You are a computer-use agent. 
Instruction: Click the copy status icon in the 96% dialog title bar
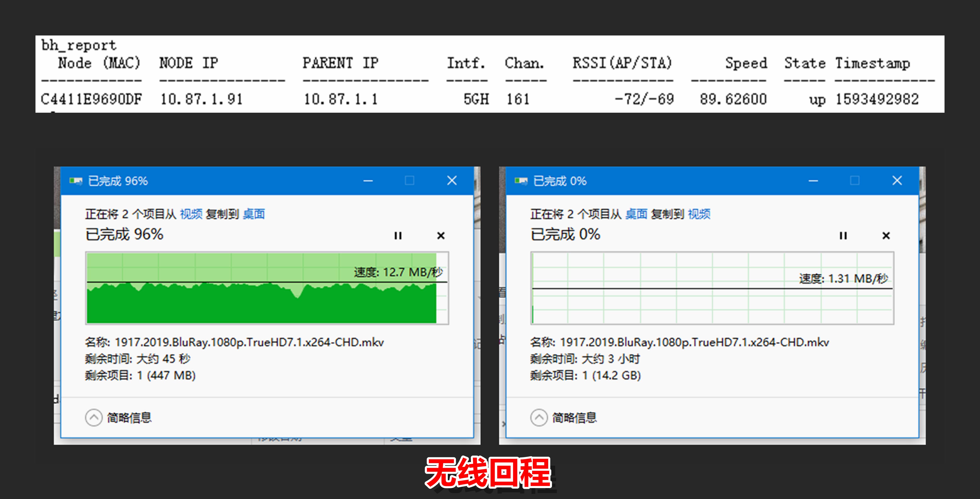(x=76, y=181)
